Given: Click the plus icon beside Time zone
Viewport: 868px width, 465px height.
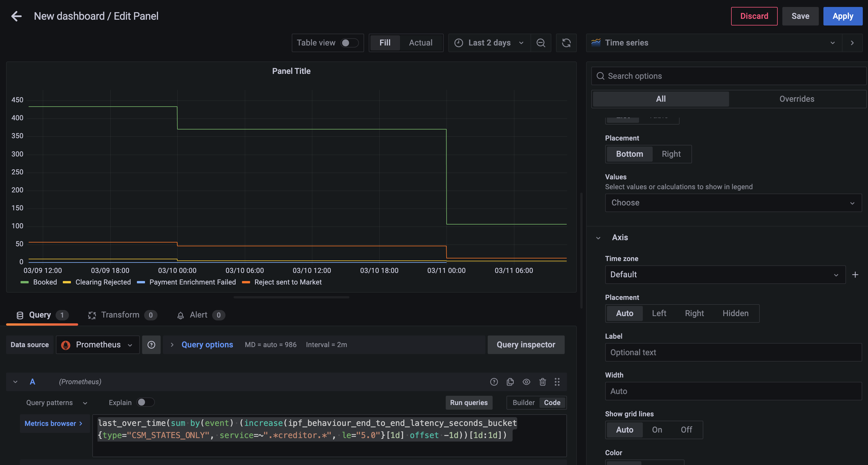Looking at the screenshot, I should pos(855,275).
